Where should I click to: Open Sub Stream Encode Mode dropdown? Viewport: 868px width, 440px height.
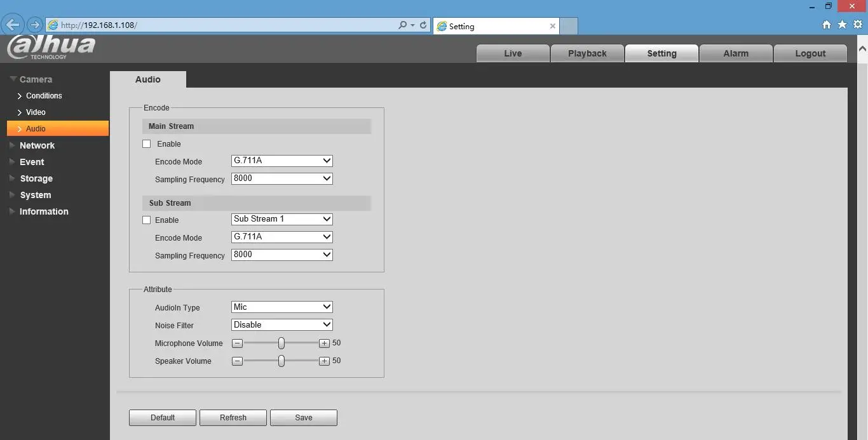(x=282, y=237)
